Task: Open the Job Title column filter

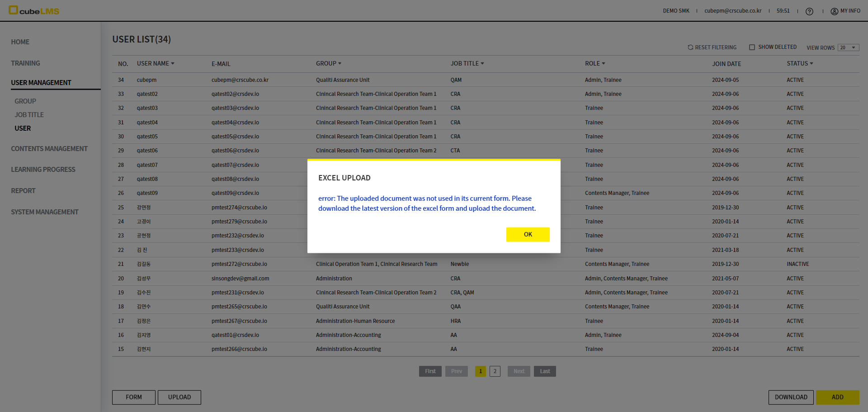Action: coord(482,64)
